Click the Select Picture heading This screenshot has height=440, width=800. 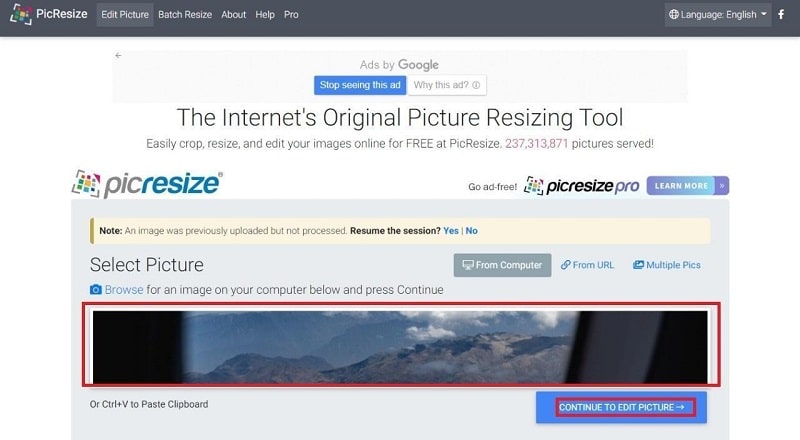click(147, 265)
